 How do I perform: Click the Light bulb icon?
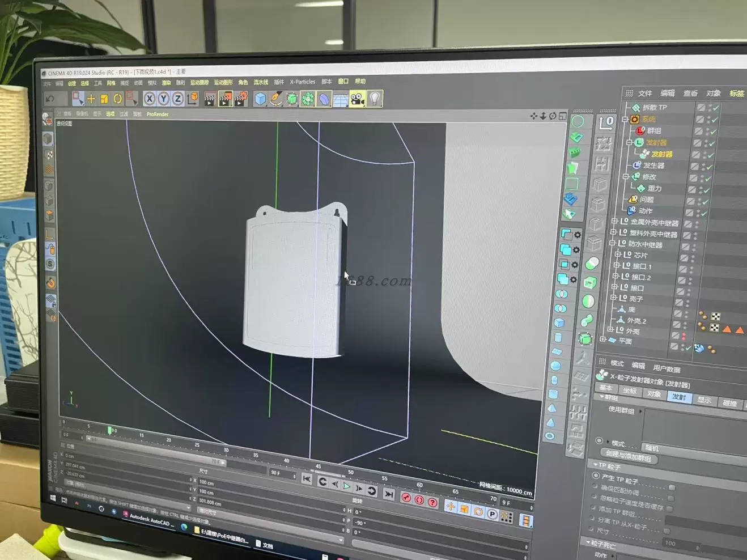375,99
